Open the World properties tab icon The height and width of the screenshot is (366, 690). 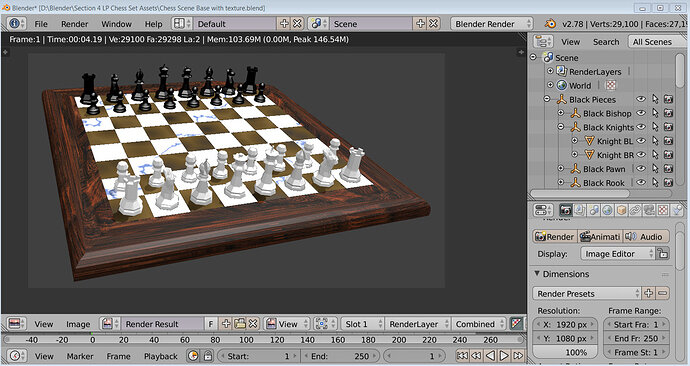click(x=607, y=211)
